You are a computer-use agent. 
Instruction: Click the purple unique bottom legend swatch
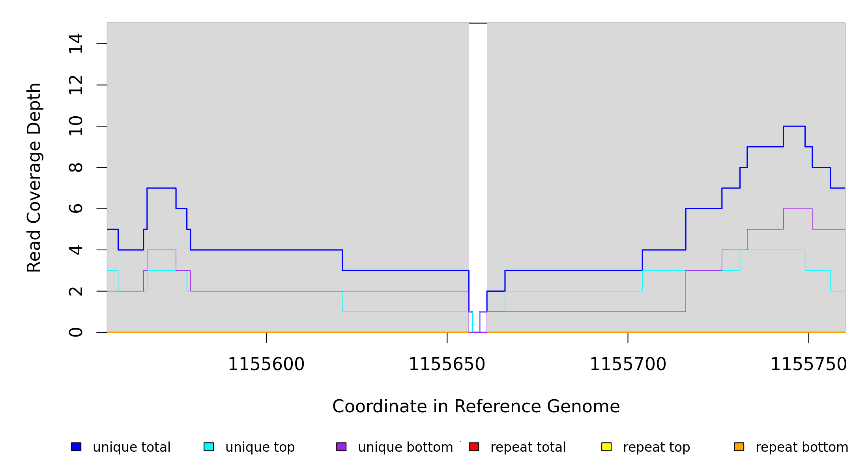click(x=341, y=447)
